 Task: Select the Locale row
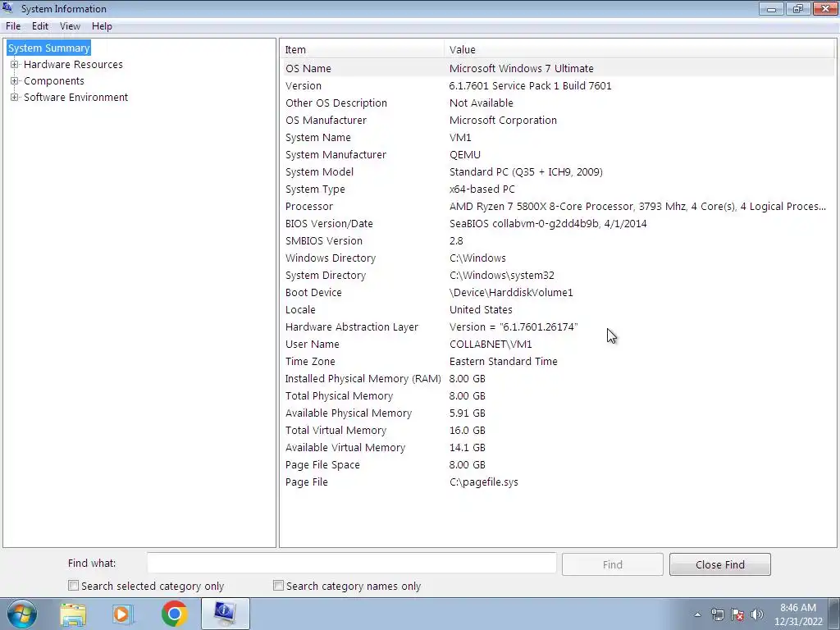[x=558, y=309]
